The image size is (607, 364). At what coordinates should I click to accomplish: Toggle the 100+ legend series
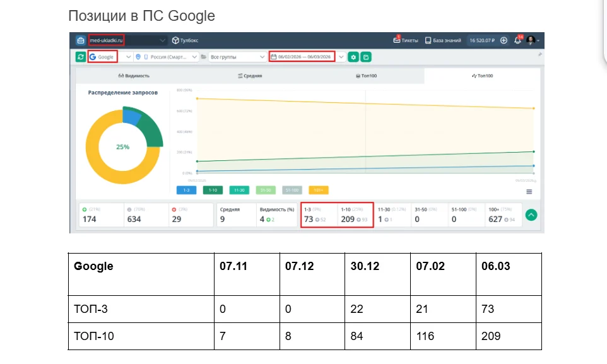(x=319, y=190)
